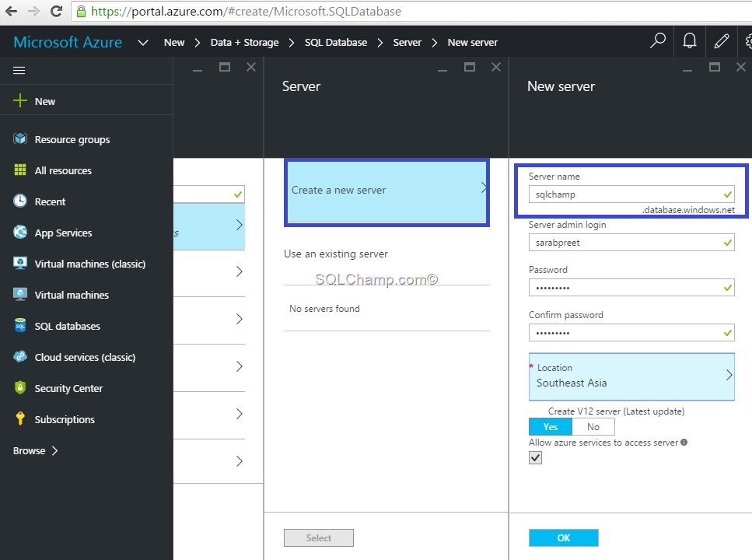The image size is (752, 560).
Task: Click the browser back arrow
Action: [x=11, y=11]
